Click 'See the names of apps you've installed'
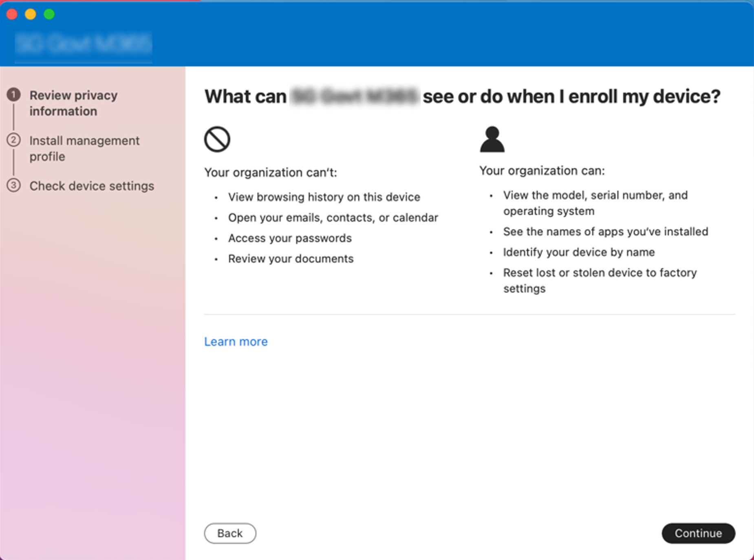 click(x=605, y=231)
